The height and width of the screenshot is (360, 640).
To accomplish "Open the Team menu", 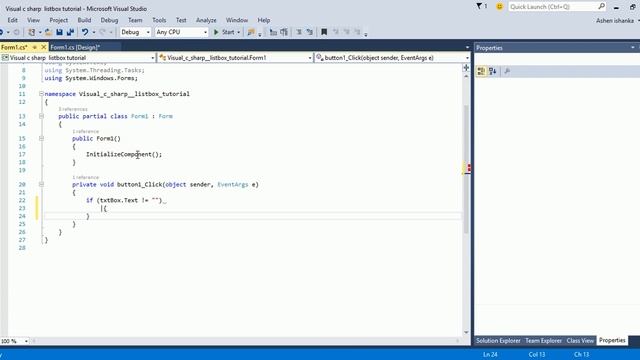I will point(135,20).
